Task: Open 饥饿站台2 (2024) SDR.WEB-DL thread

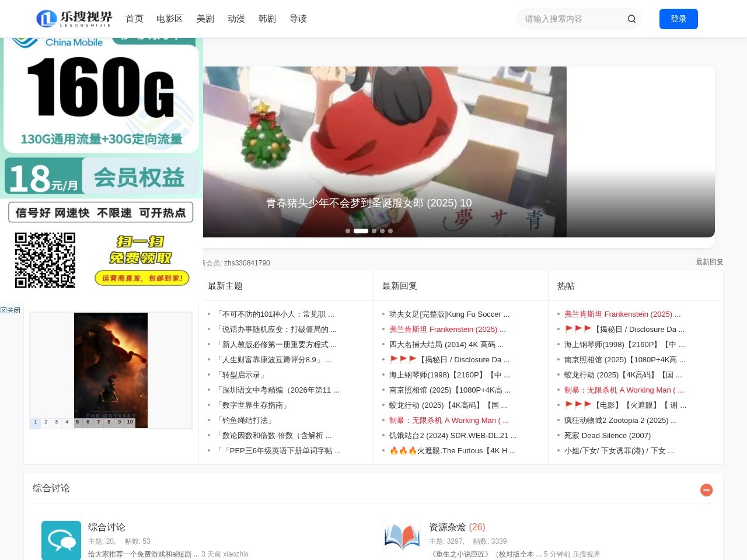Action: [x=453, y=435]
